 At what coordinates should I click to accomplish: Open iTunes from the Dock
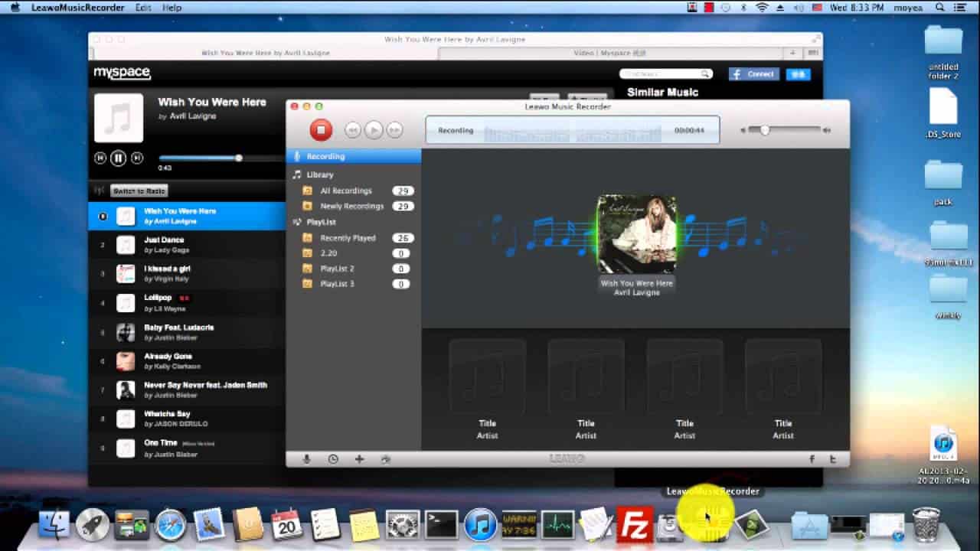point(481,525)
